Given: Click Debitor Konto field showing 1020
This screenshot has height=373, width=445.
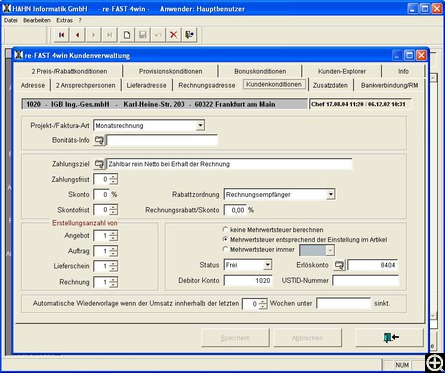Looking at the screenshot, I should (248, 281).
